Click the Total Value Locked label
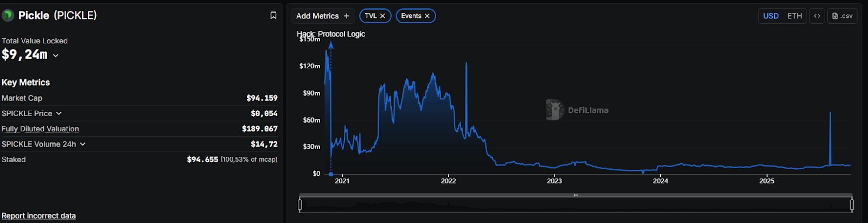The height and width of the screenshot is (223, 868). [x=35, y=41]
